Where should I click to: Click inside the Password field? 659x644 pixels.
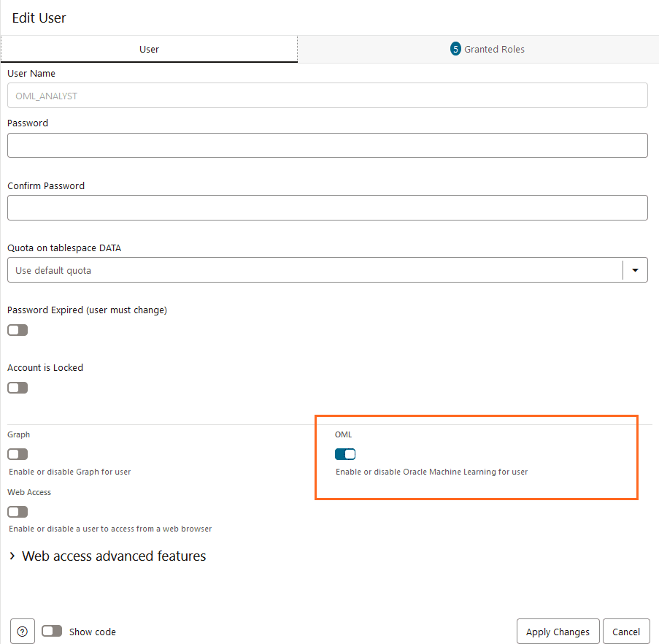pyautogui.click(x=327, y=145)
